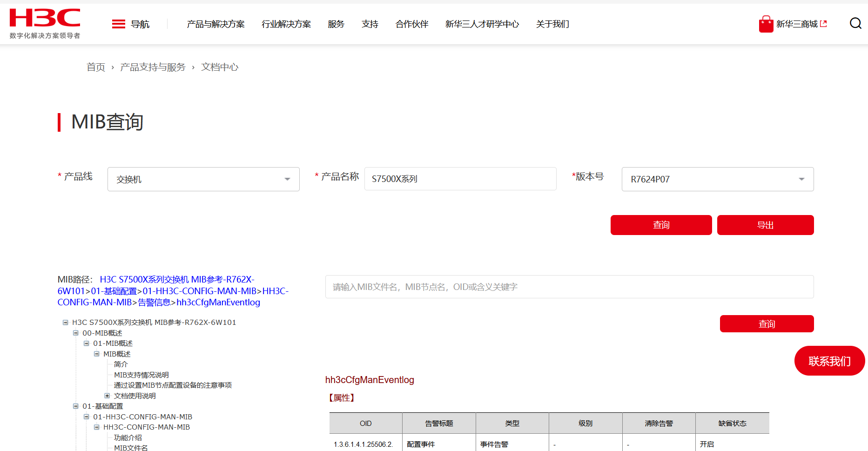Collapse the 00-MIB概述 tree node toggle

(76, 333)
